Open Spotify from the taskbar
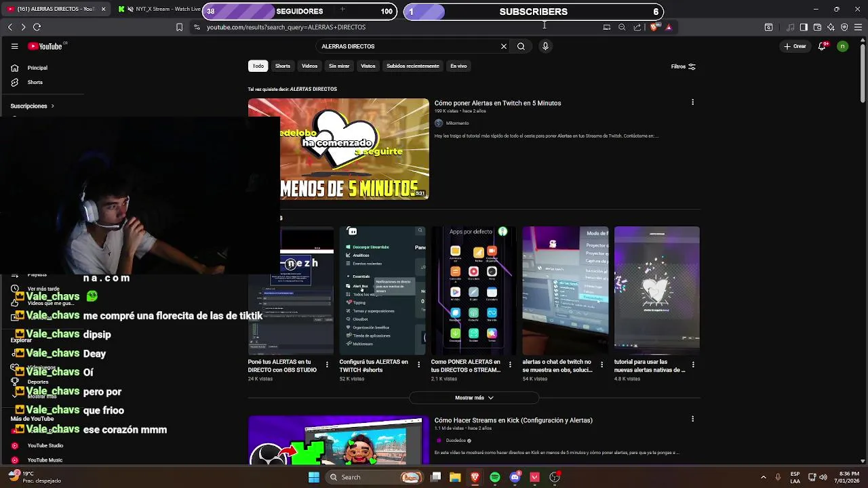This screenshot has width=868, height=488. 495,477
